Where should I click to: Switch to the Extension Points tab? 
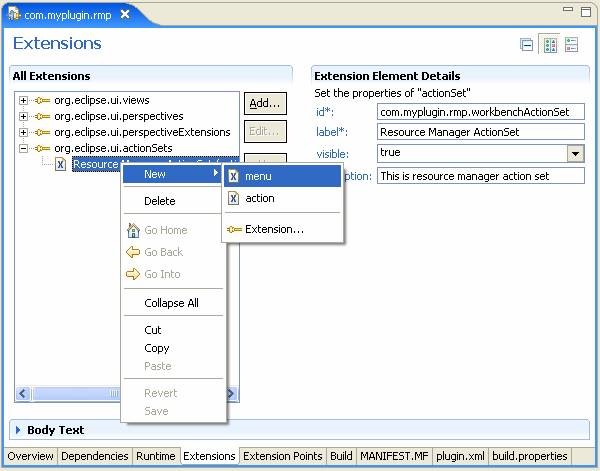pos(283,456)
